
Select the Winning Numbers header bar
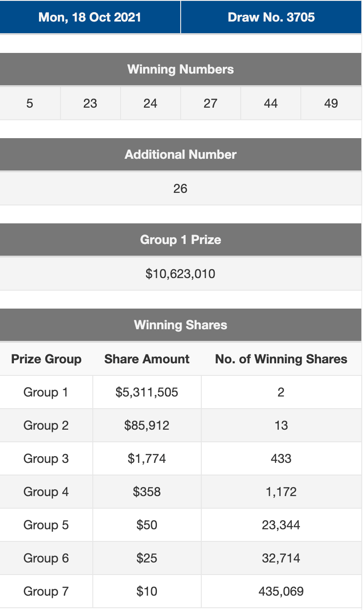point(181,70)
